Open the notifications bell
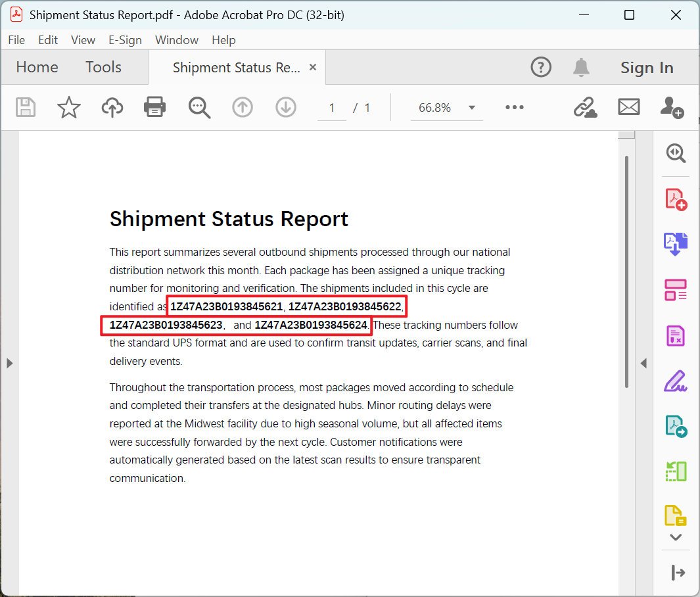Screen dimensions: 700x597 581,67
